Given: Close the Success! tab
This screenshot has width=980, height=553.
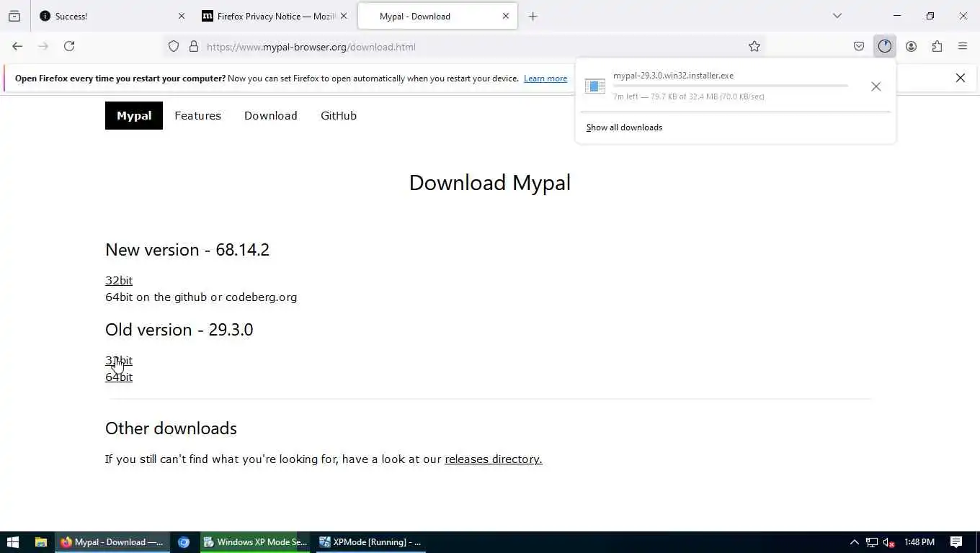Looking at the screenshot, I should pyautogui.click(x=181, y=16).
